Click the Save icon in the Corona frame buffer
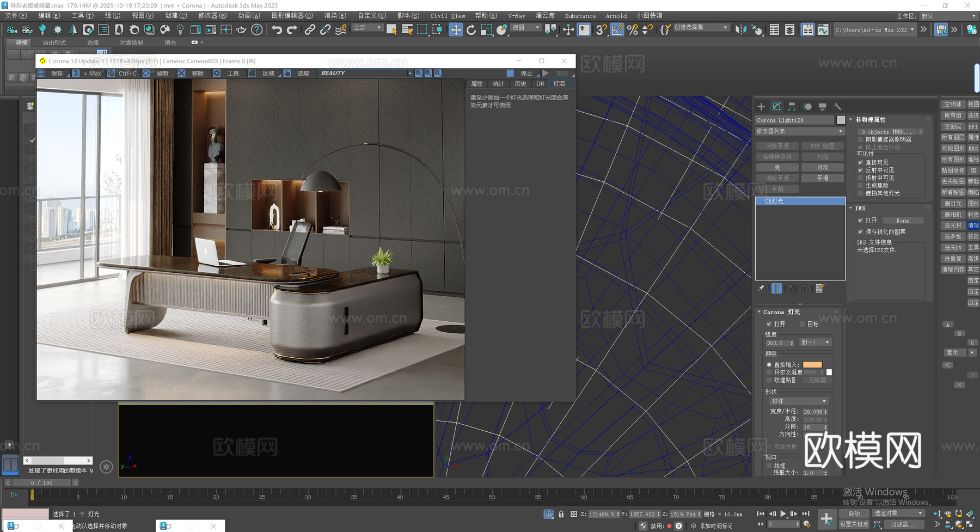Screen dimensions: 980x532 click(x=41, y=73)
